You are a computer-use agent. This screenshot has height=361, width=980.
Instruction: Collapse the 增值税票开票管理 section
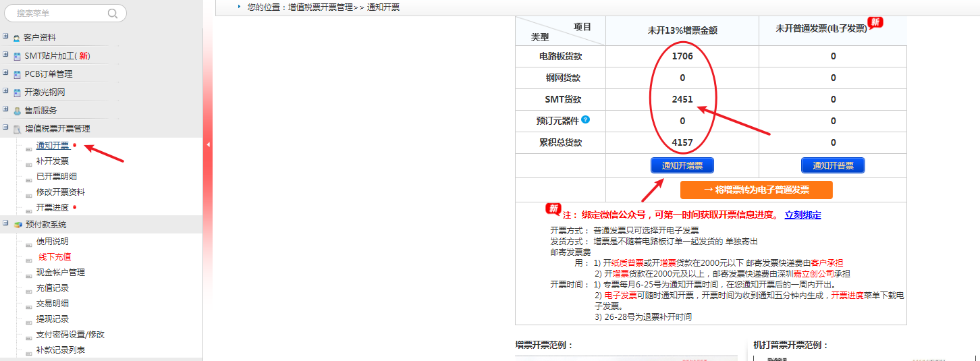coord(5,128)
